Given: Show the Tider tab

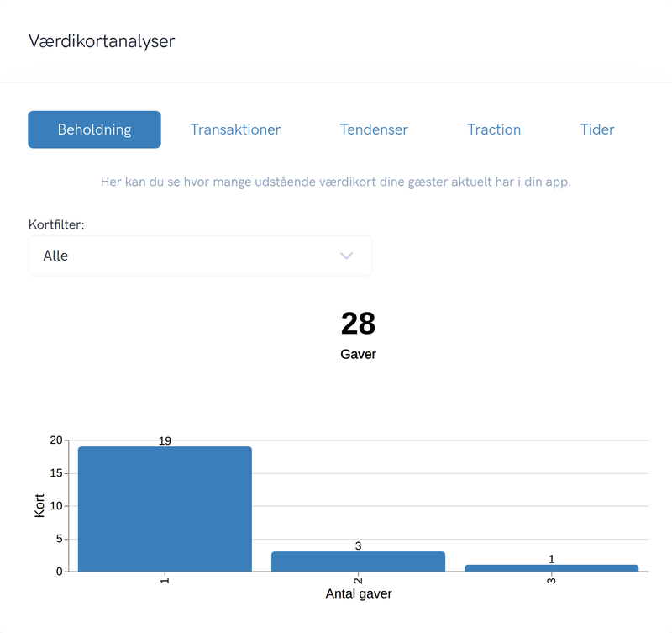Looking at the screenshot, I should pos(597,129).
